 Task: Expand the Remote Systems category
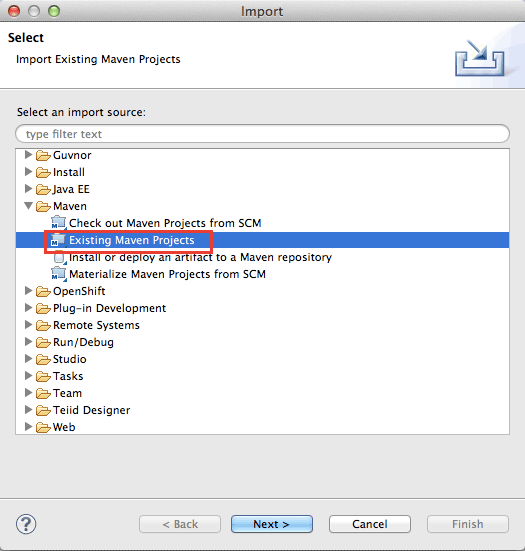(28, 325)
